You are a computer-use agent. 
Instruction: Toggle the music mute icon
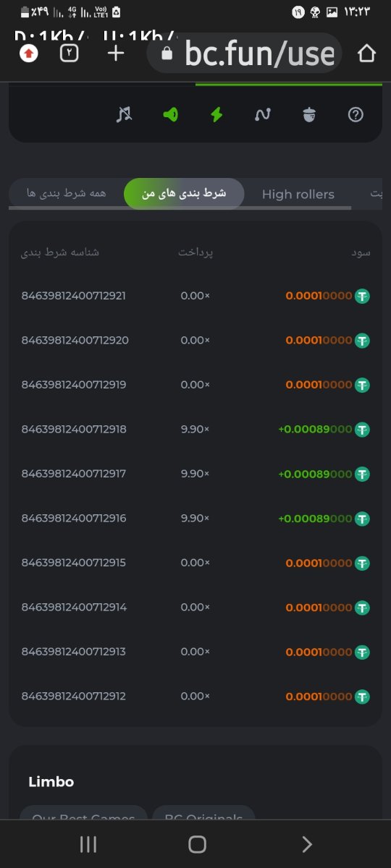[x=125, y=114]
